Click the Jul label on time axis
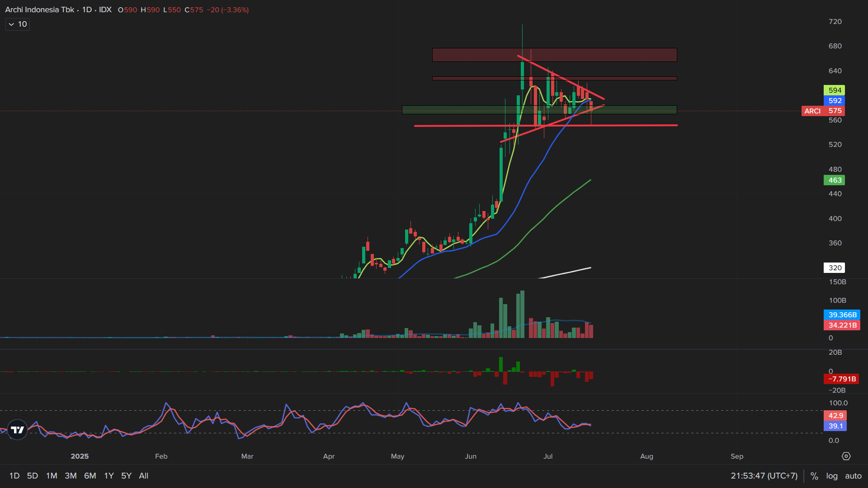Viewport: 868px width, 488px height. [x=548, y=456]
